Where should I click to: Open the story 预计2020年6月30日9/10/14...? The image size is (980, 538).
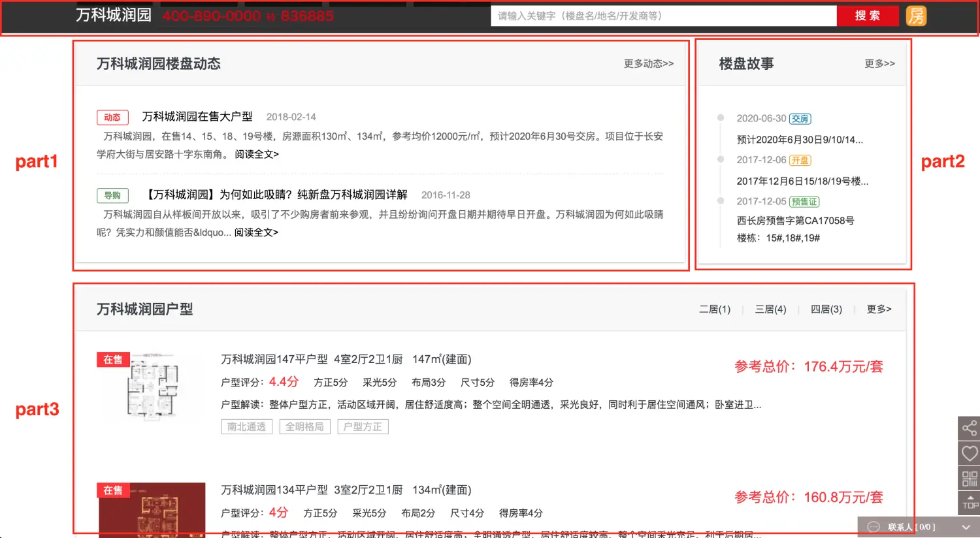(x=800, y=139)
